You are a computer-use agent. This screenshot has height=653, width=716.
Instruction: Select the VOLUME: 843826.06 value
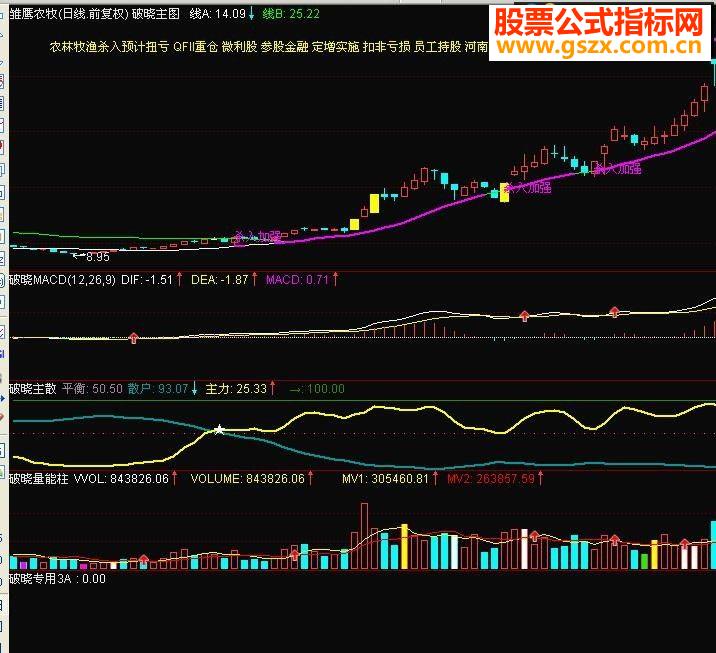tap(247, 479)
